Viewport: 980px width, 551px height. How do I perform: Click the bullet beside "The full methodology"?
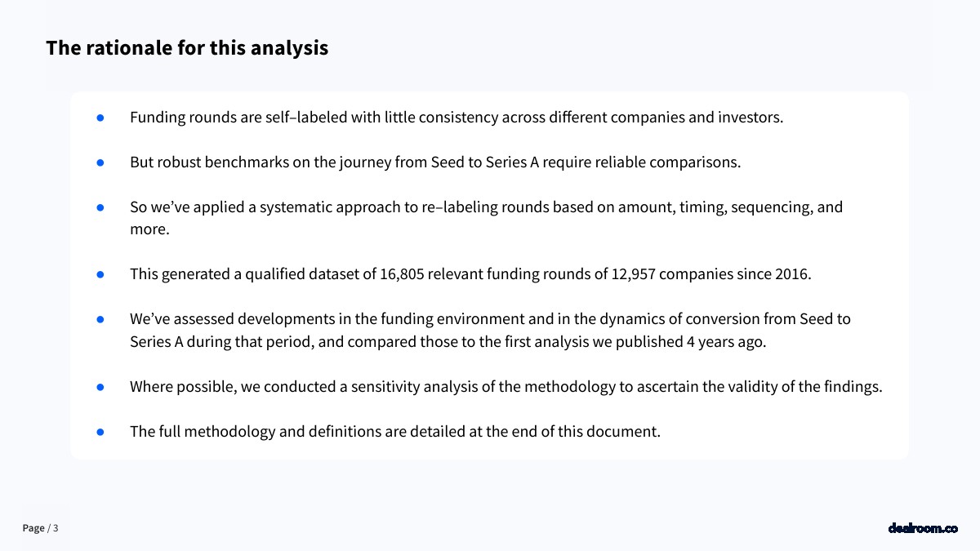[100, 432]
